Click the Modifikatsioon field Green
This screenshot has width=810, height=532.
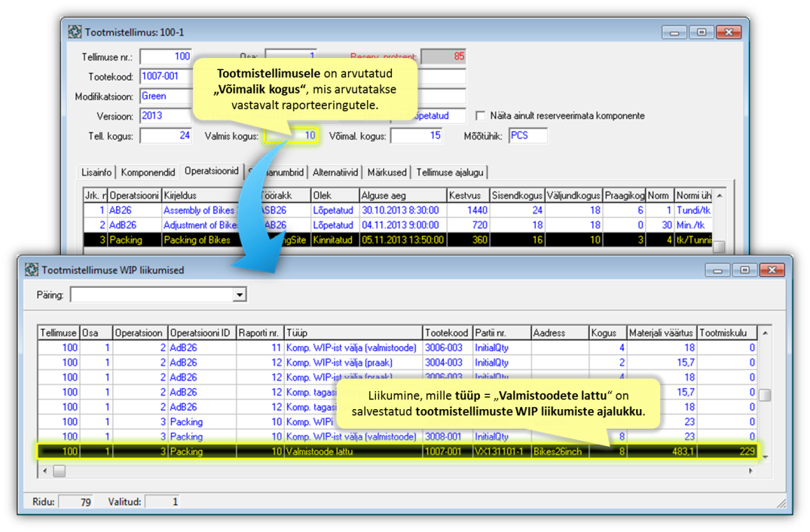tap(165, 96)
